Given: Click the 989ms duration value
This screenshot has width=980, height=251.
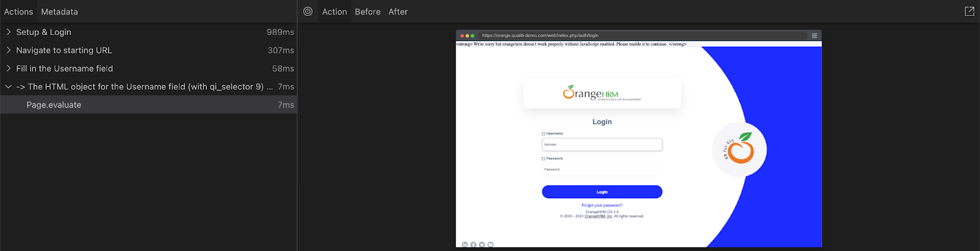Looking at the screenshot, I should (x=280, y=32).
